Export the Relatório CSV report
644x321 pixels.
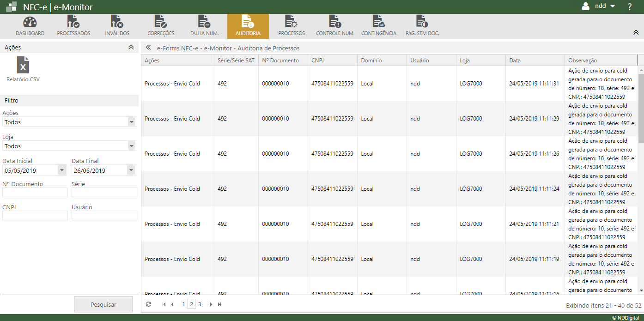tap(23, 65)
